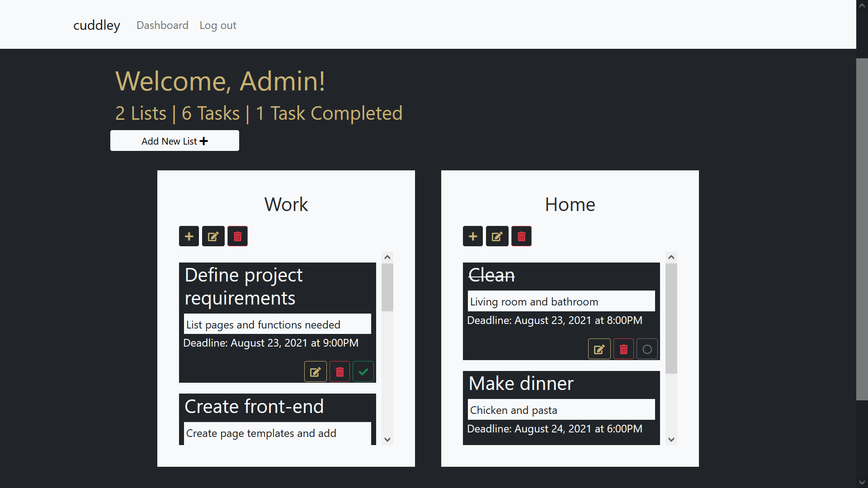
Task: Click the delete icon on Clean task
Action: [623, 349]
